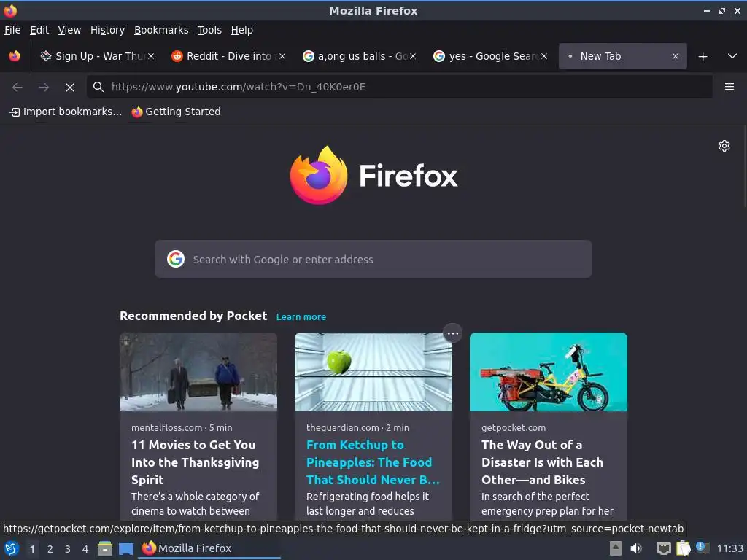The image size is (747, 560).
Task: Open the History menu
Action: (108, 30)
